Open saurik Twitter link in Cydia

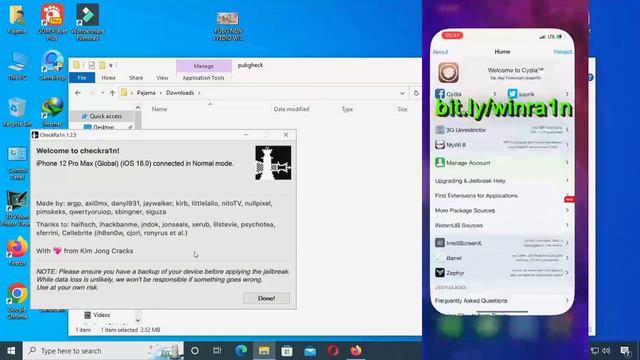(538, 94)
